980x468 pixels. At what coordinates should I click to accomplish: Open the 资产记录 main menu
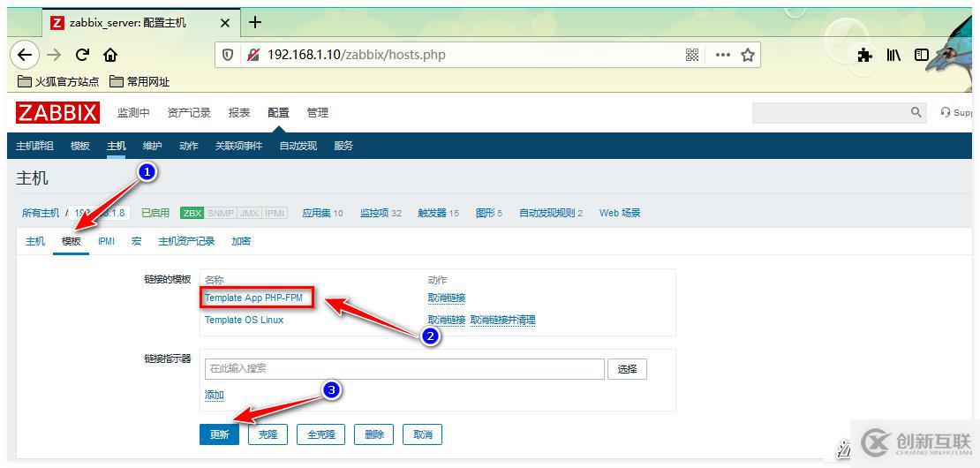pyautogui.click(x=189, y=113)
